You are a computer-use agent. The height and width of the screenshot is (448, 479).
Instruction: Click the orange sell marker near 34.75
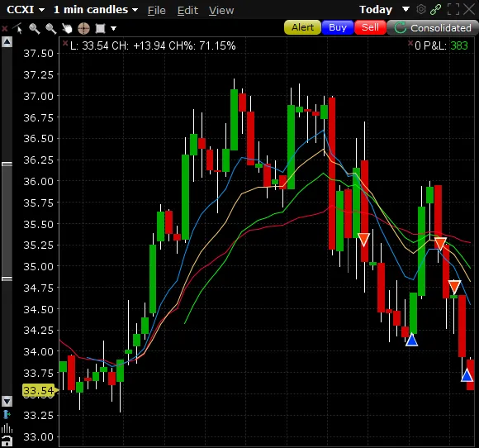pos(454,287)
